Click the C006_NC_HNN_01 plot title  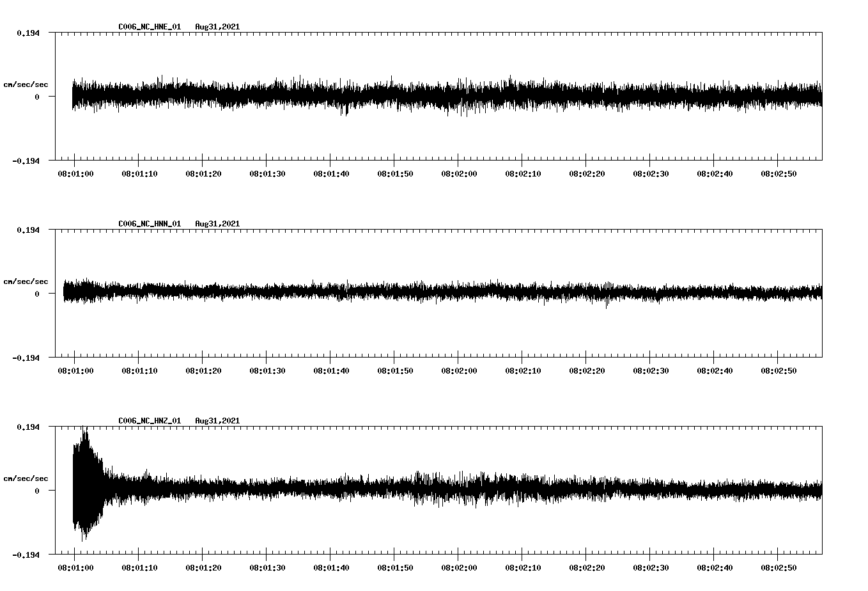tap(150, 224)
